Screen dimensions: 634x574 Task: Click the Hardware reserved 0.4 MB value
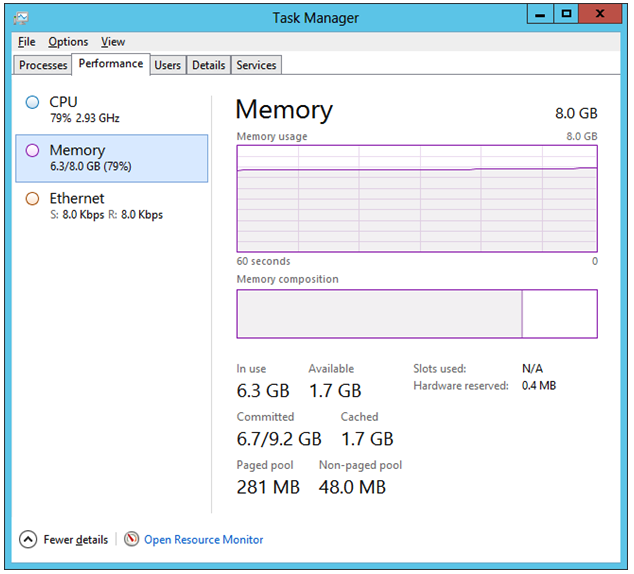pos(539,386)
